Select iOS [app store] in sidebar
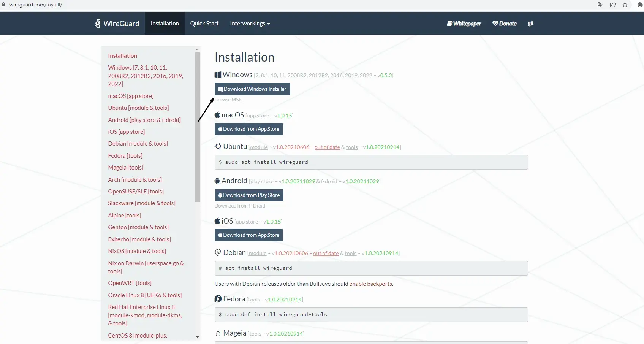The image size is (644, 344). 126,132
